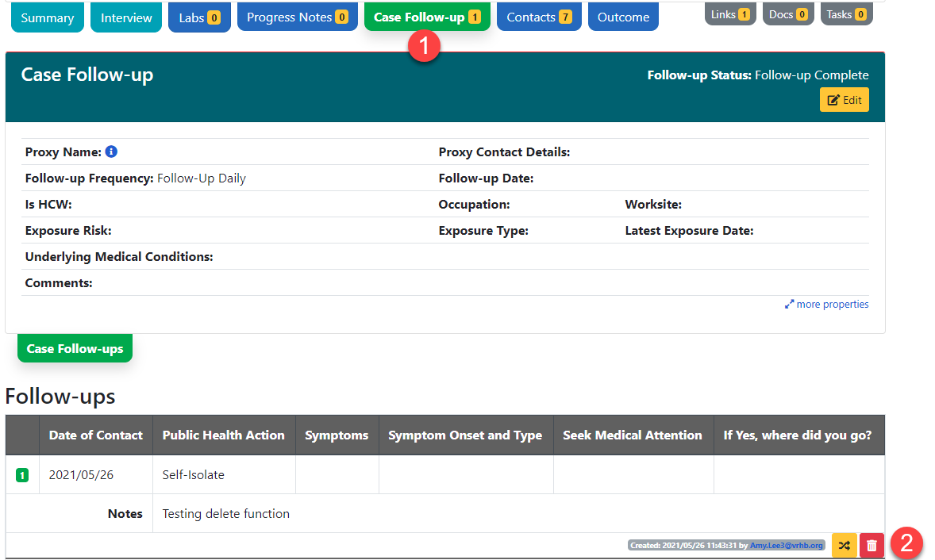This screenshot has height=560, width=935.
Task: Delete the follow-up using the trash icon
Action: (872, 546)
